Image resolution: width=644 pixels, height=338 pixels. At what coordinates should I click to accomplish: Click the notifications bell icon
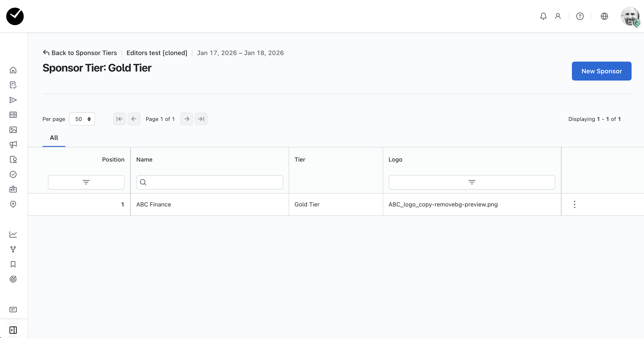tap(543, 16)
